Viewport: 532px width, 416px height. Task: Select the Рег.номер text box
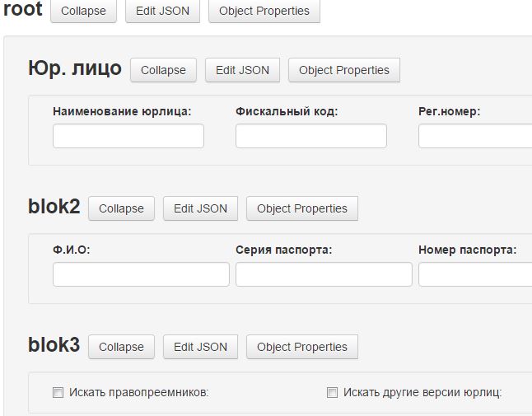coord(474,137)
